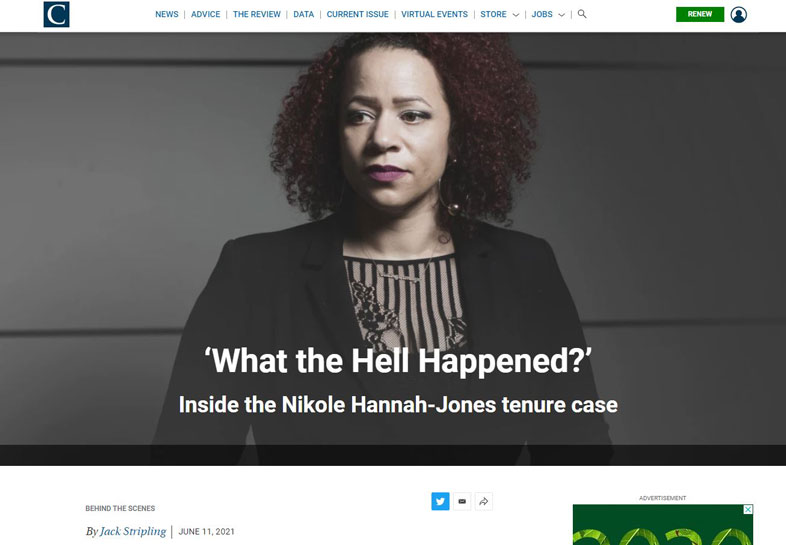Open the search magnifier icon
Screen dimensions: 786x545
(x=581, y=14)
